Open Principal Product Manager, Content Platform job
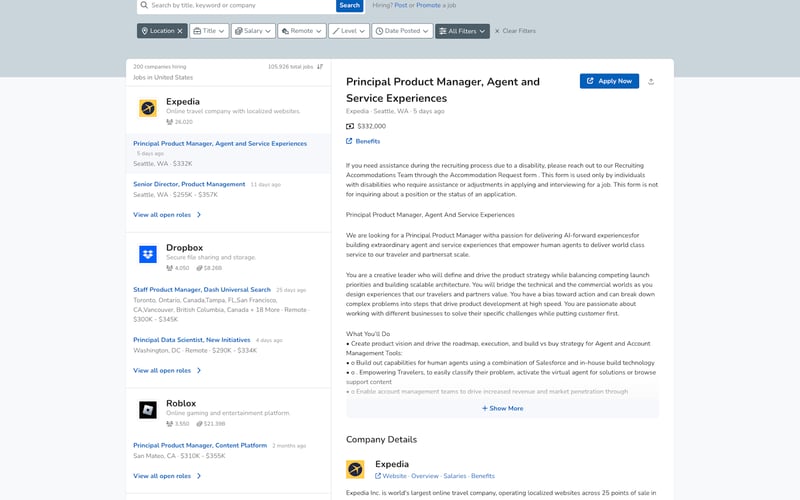 pyautogui.click(x=200, y=445)
